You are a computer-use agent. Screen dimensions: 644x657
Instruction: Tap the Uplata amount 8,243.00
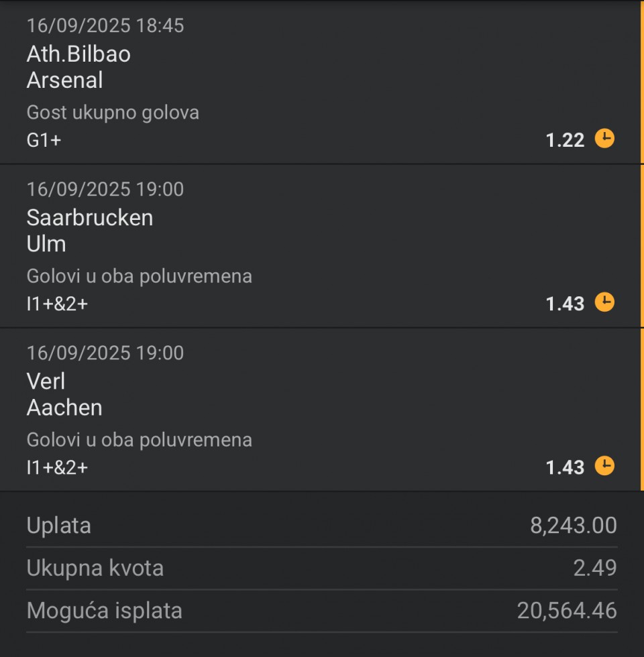(x=573, y=526)
